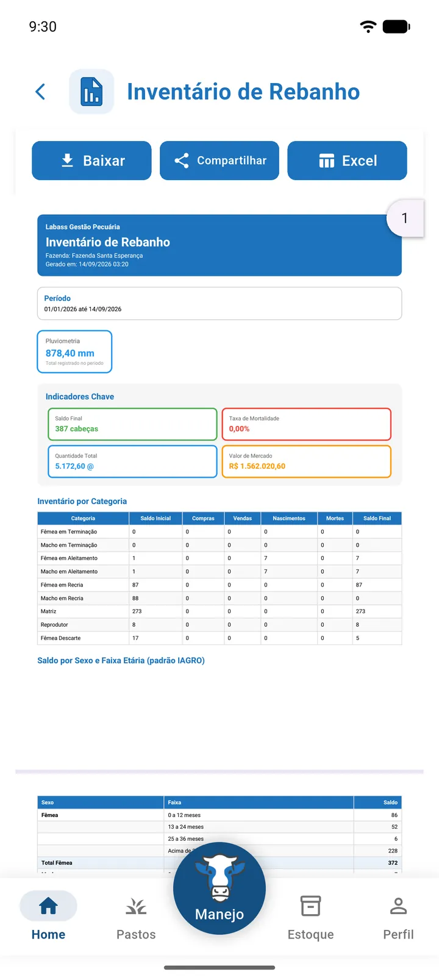Select the Reprodutor category row
The width and height of the screenshot is (439, 980).
(x=220, y=625)
